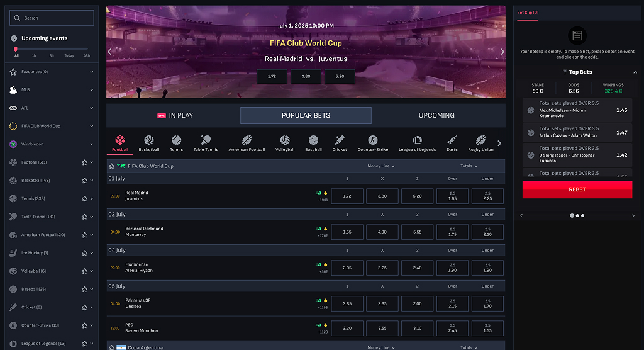Switch to the IN PLAY tab
The image size is (644, 350).
click(175, 116)
